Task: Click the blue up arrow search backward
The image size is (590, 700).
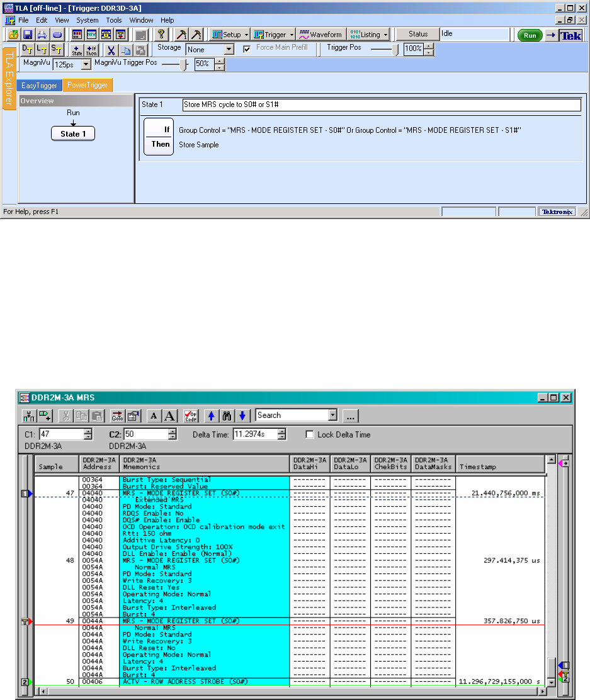Action: [x=212, y=416]
